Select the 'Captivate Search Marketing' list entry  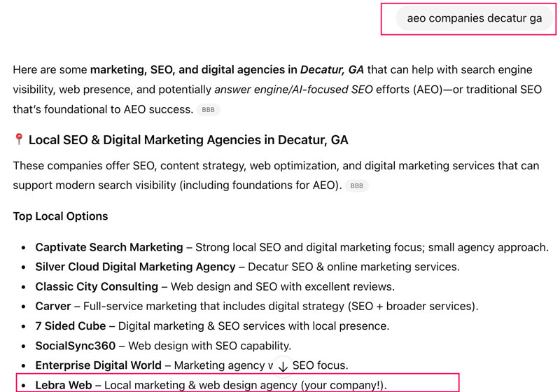[x=109, y=247]
